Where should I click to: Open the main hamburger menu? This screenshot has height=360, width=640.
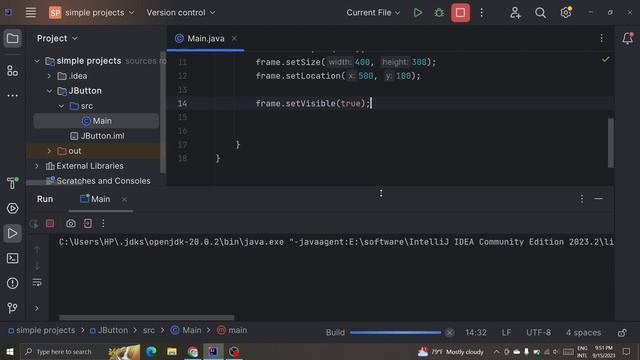pos(31,13)
